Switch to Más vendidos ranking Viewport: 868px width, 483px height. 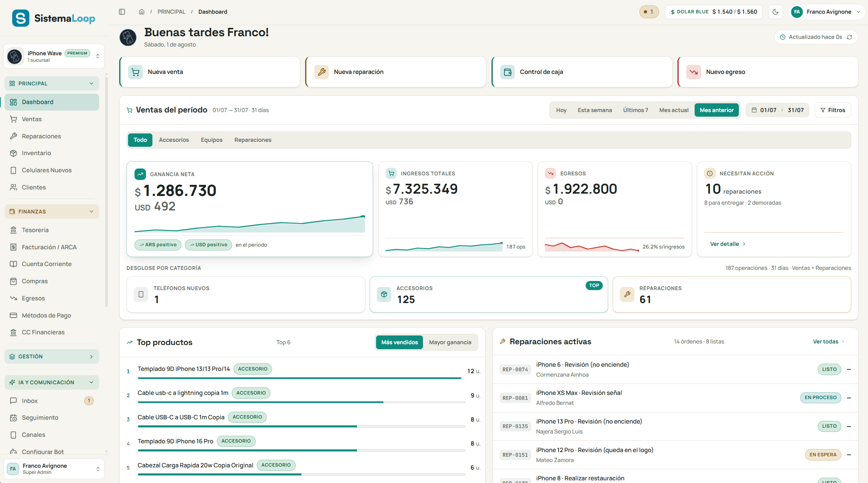coord(400,342)
